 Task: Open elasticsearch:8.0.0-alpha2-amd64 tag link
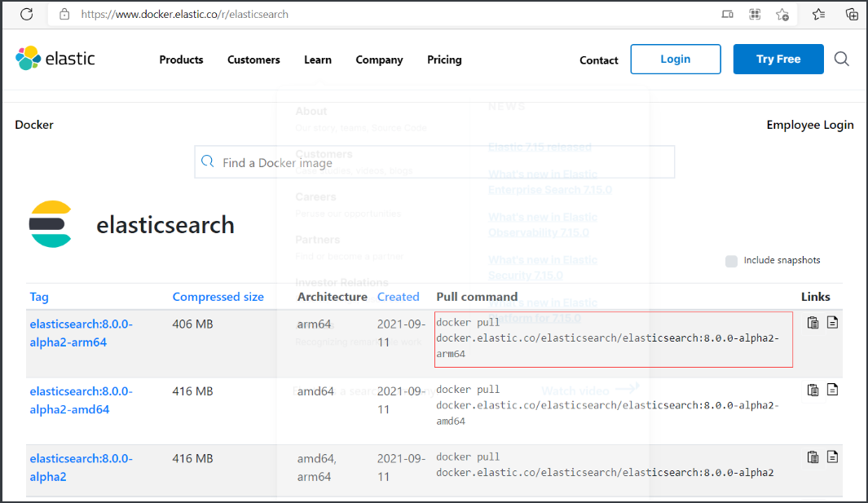coord(82,400)
